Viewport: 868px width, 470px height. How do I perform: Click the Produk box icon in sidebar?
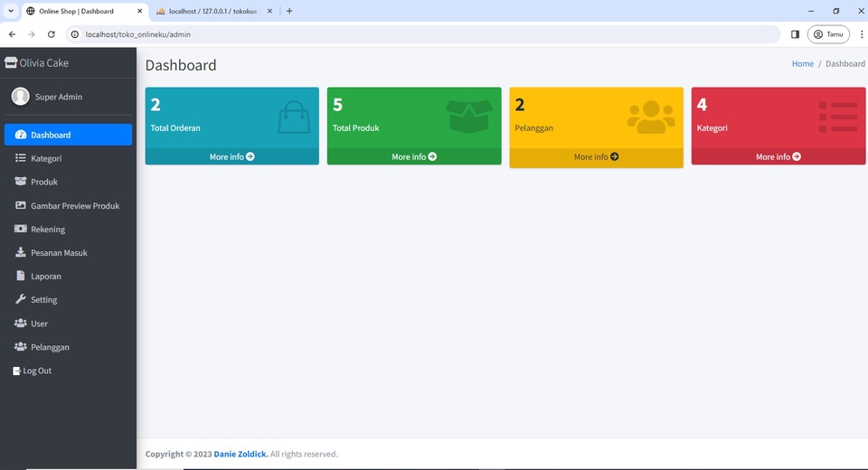point(21,181)
